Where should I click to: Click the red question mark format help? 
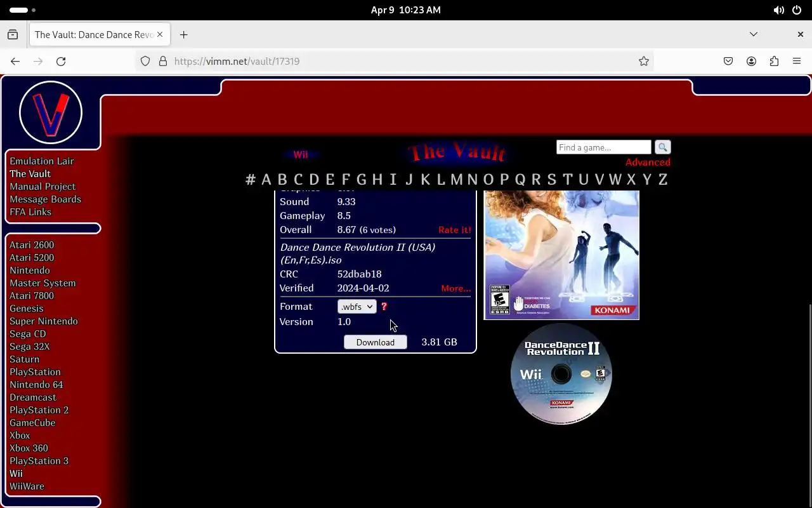[x=384, y=306]
